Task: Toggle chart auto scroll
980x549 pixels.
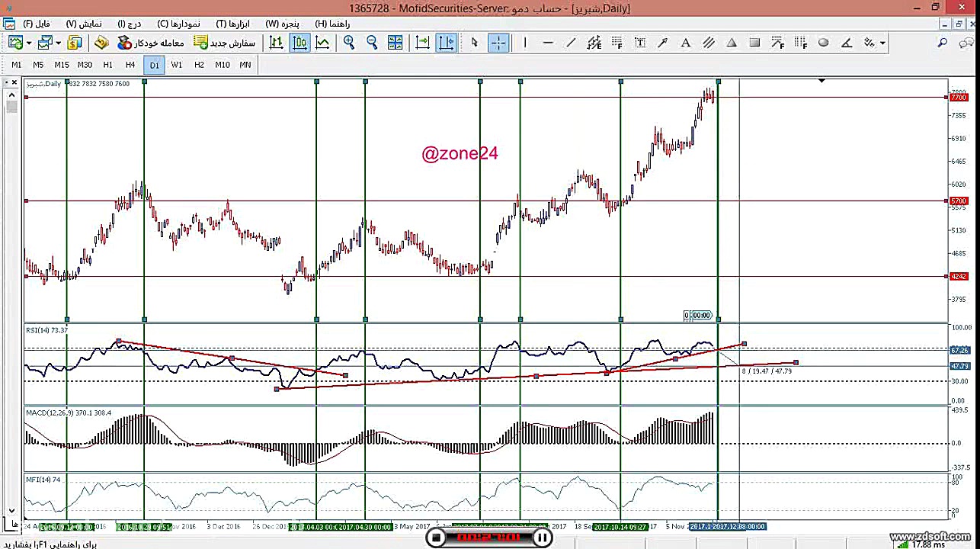Action: coord(422,43)
